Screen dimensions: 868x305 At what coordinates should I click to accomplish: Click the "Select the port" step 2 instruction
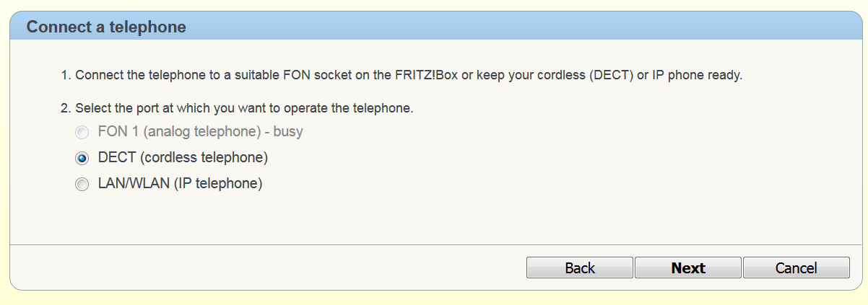click(x=244, y=109)
